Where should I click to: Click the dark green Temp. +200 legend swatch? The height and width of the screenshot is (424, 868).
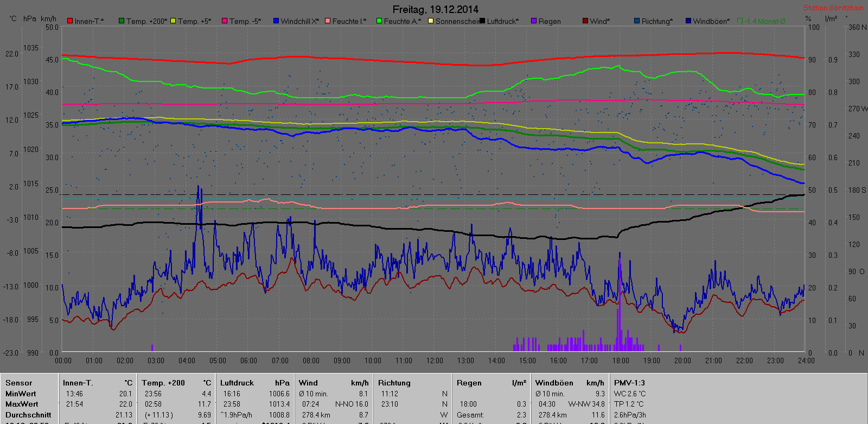tap(122, 21)
